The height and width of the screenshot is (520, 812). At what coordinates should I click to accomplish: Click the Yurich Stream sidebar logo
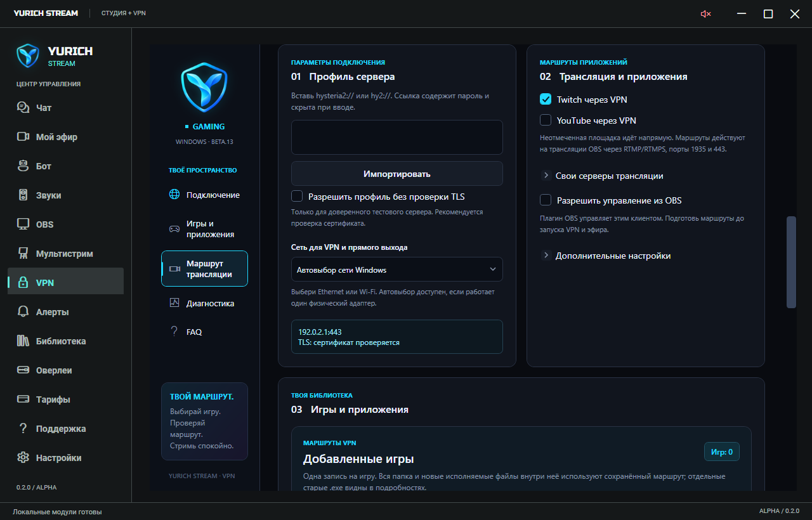(27, 55)
